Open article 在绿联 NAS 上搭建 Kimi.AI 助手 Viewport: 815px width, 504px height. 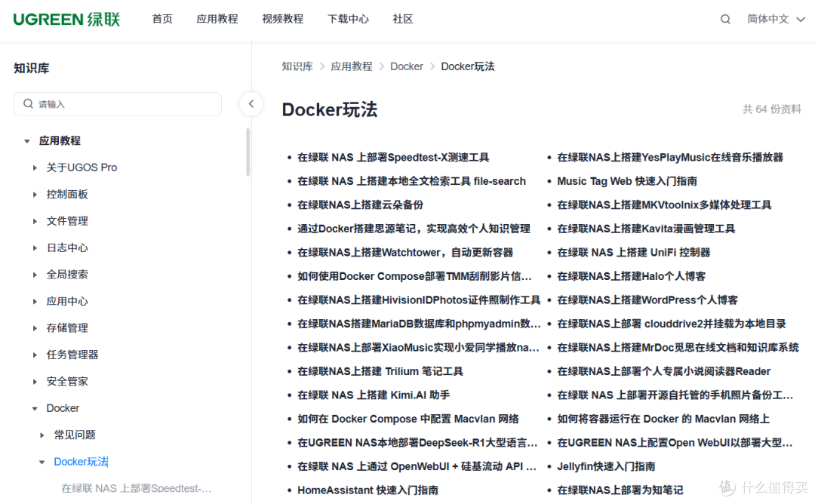pos(374,395)
